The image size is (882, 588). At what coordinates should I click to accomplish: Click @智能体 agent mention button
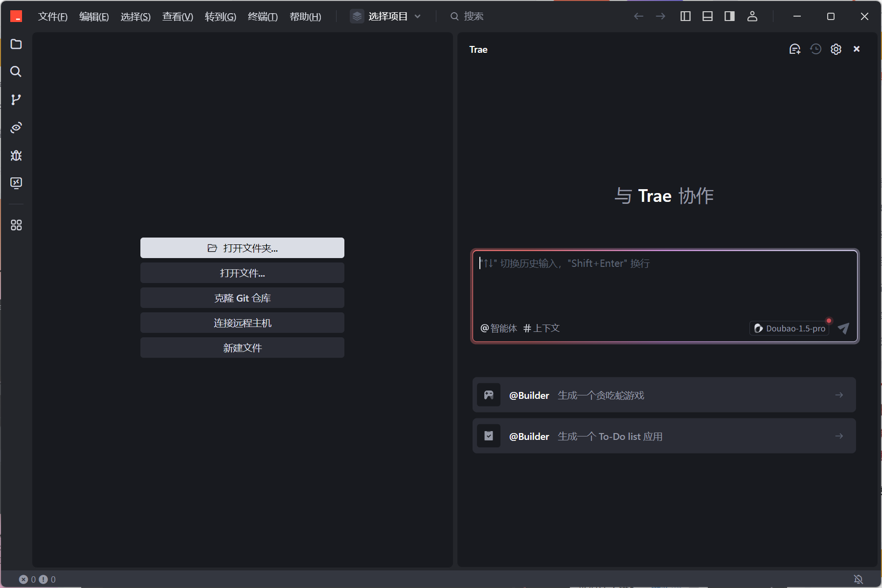pos(498,328)
